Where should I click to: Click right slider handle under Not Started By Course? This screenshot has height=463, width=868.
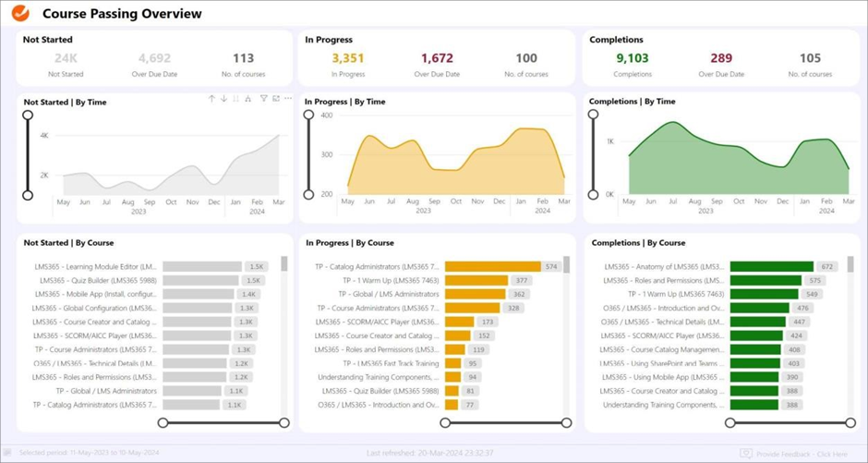click(284, 423)
